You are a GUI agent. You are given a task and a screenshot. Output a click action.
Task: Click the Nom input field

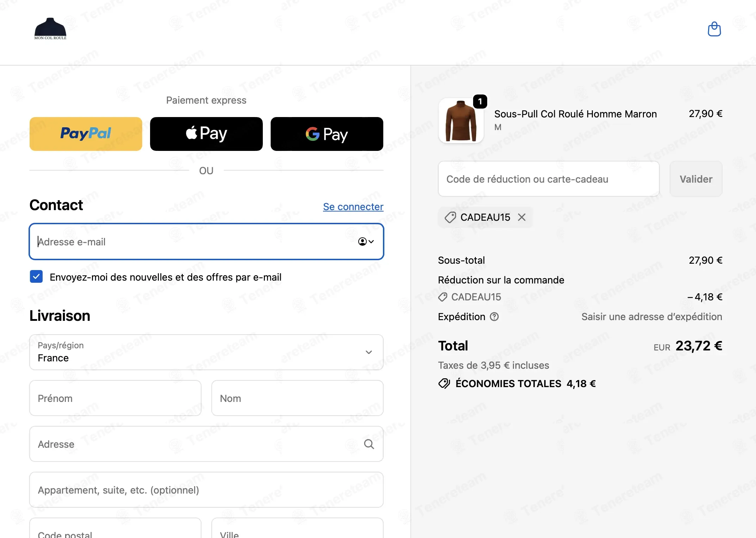(297, 398)
